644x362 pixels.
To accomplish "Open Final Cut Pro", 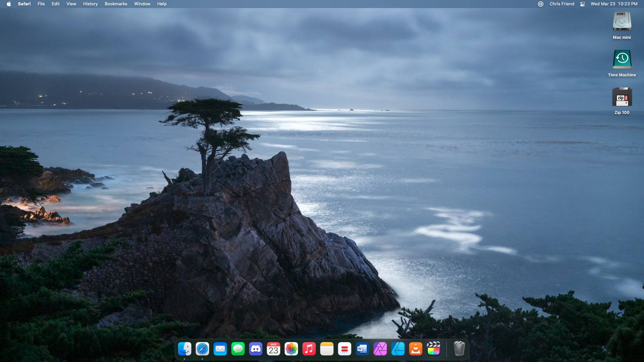I will coord(433,349).
